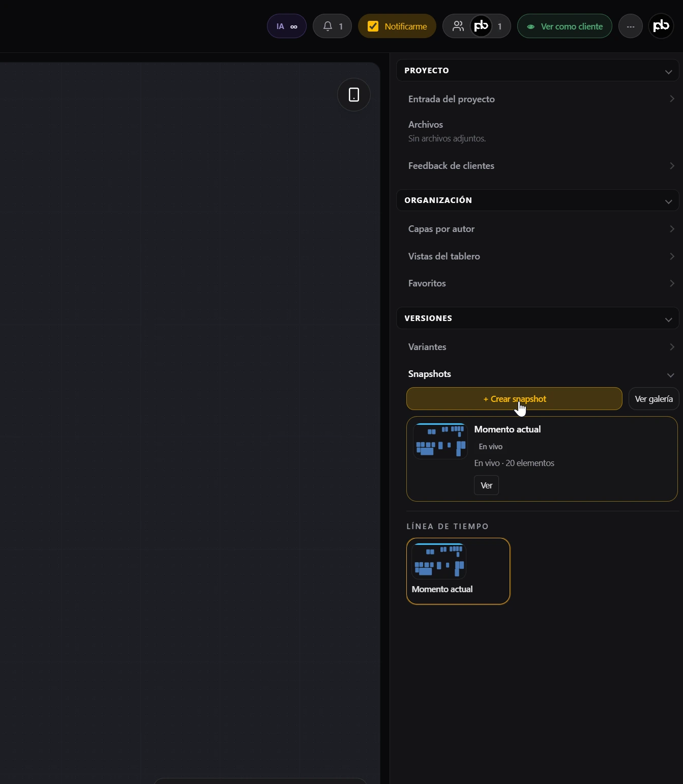
Task: Collapse the ORGANIZACIÓN section chevron
Action: coord(668,201)
